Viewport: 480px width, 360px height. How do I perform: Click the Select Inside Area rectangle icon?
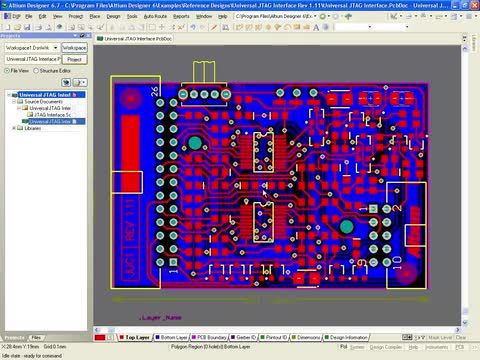152,27
